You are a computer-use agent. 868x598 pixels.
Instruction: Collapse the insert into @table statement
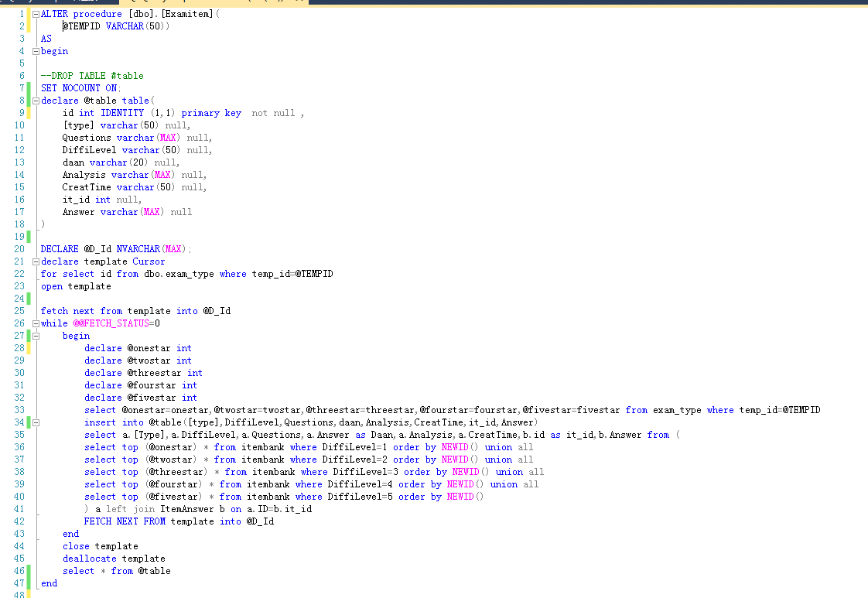36,423
